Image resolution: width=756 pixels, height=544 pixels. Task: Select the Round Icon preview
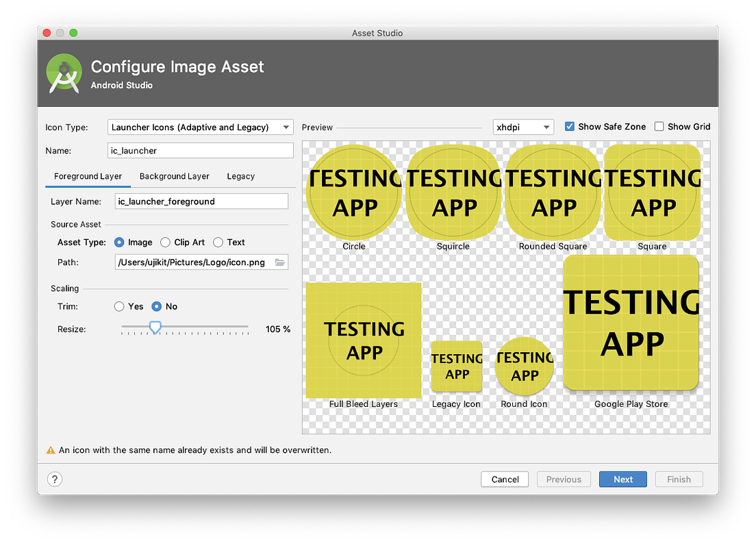[524, 366]
